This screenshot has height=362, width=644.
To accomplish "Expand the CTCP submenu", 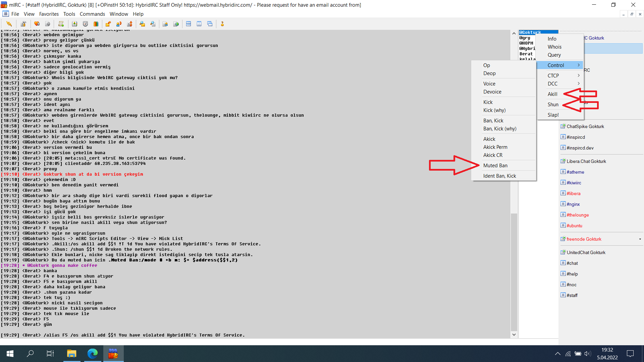I will [x=560, y=75].
